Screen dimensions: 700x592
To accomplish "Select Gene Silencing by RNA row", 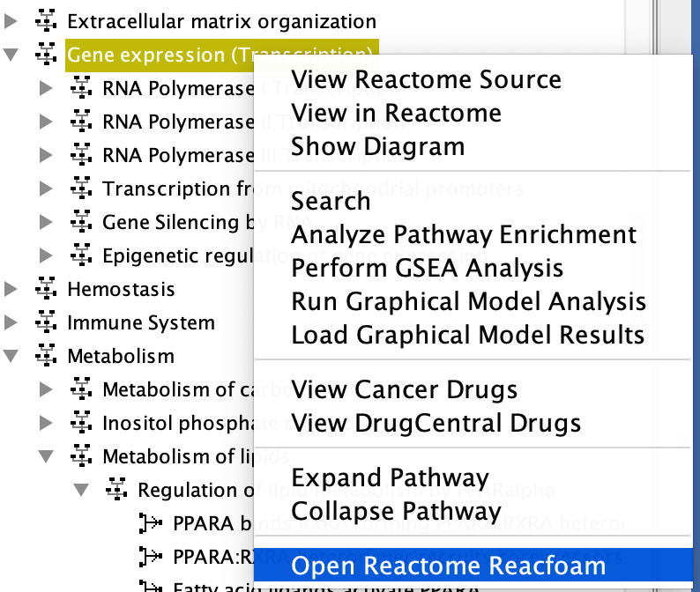I will point(178,222).
